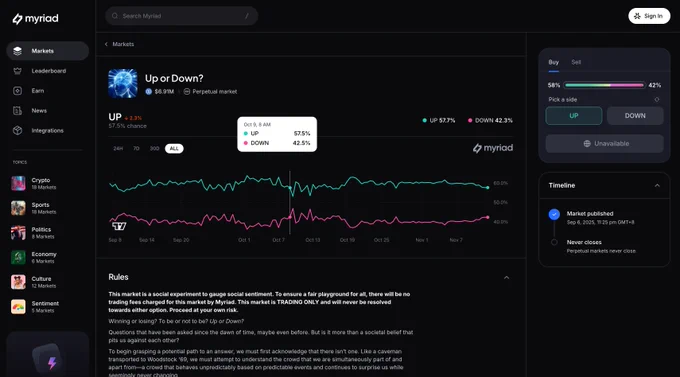The image size is (680, 377).
Task: Click the UP line endpoint on chart
Action: click(x=487, y=188)
